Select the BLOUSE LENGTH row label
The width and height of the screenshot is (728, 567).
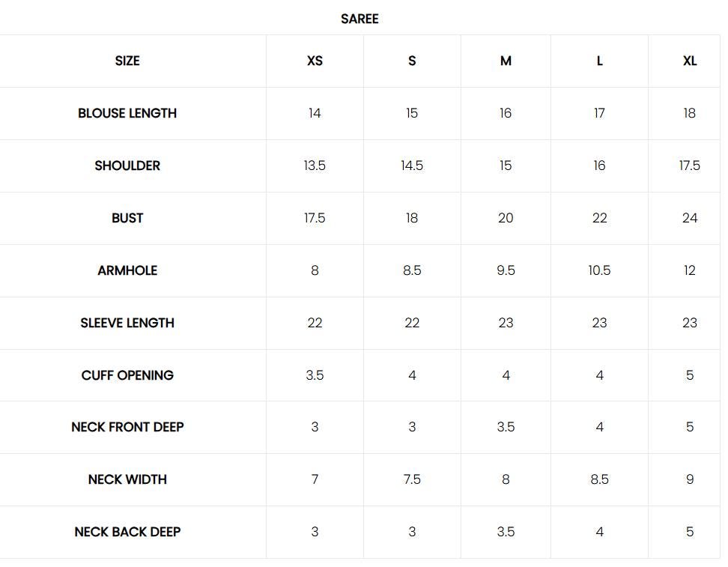click(x=127, y=113)
